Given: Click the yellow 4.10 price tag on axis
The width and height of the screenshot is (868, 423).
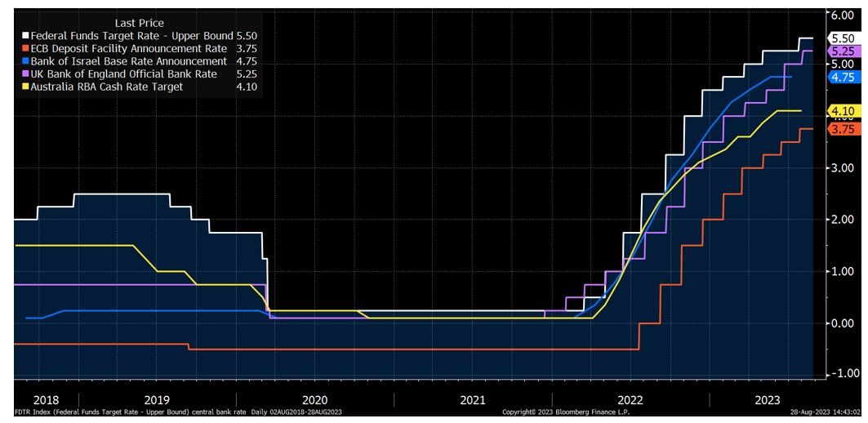Looking at the screenshot, I should [x=845, y=111].
